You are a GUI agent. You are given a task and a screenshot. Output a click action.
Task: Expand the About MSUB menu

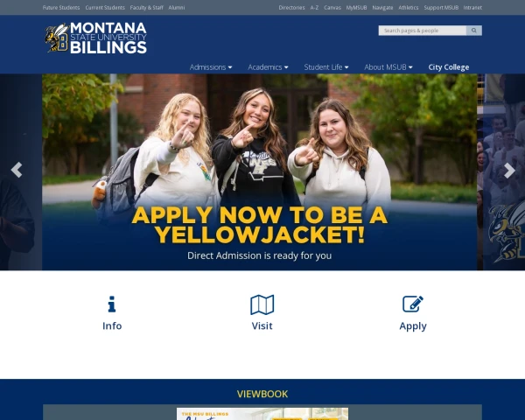click(x=388, y=67)
